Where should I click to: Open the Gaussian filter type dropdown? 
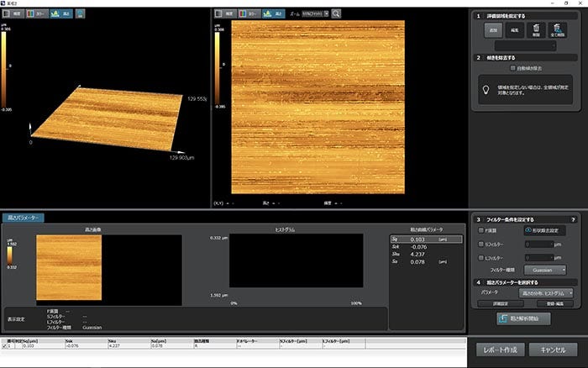[545, 270]
